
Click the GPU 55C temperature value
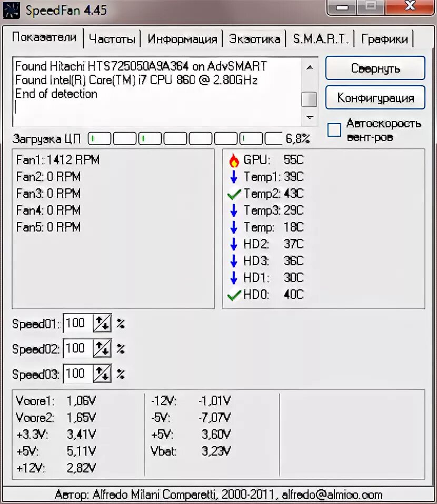coord(293,160)
